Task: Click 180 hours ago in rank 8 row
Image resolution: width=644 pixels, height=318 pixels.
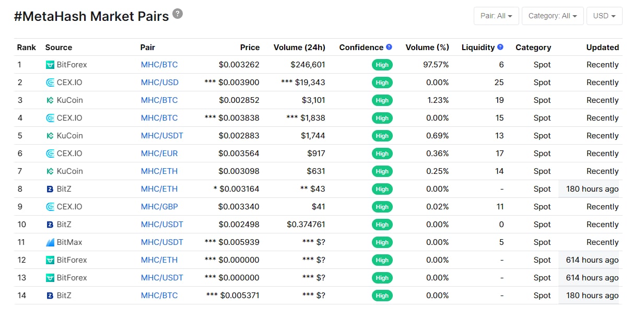Action: (592, 189)
